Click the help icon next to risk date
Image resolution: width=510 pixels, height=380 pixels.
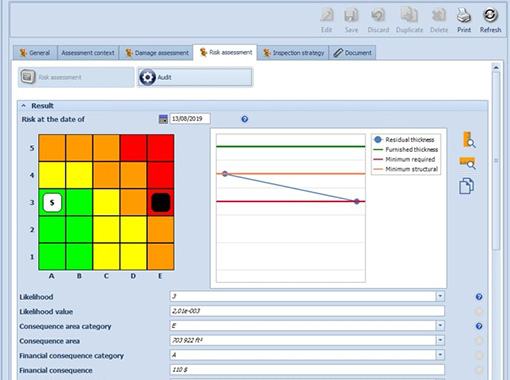[245, 119]
